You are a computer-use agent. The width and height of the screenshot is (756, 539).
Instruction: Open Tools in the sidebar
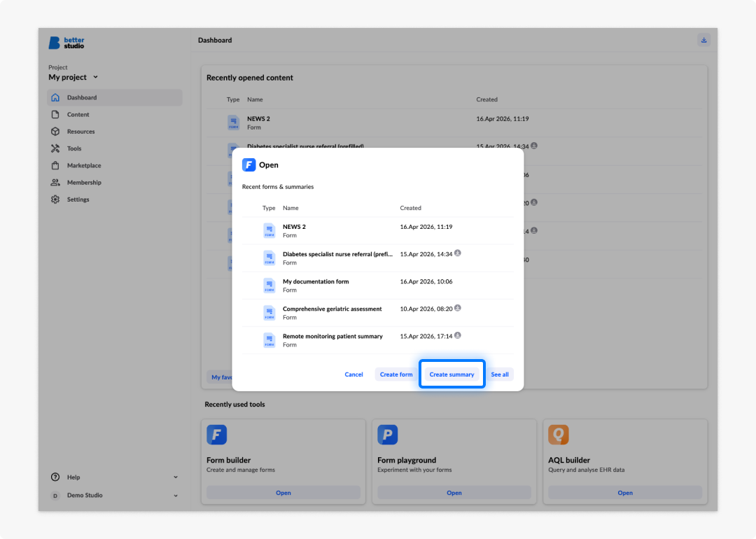115,148
